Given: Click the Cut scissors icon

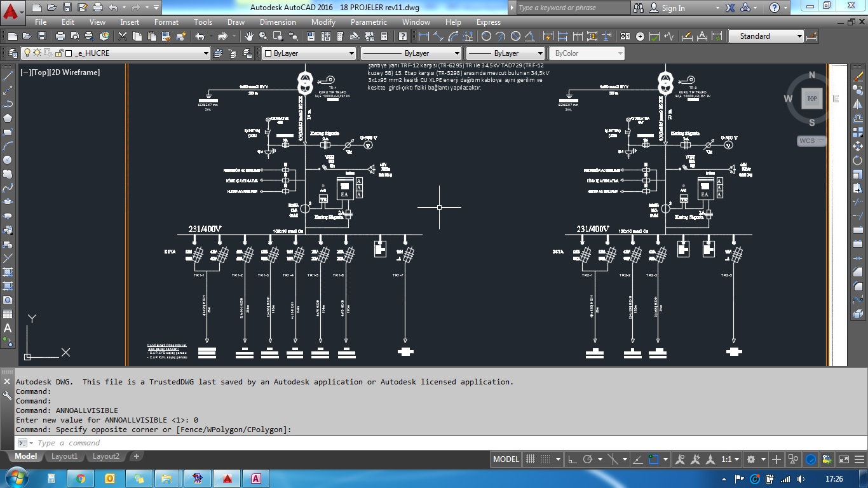Looking at the screenshot, I should coord(120,36).
